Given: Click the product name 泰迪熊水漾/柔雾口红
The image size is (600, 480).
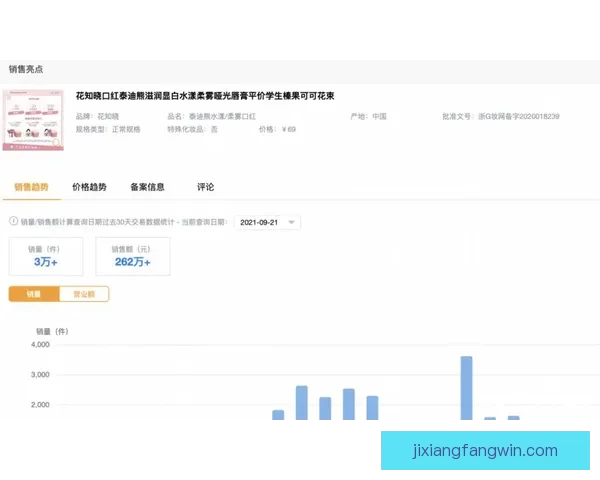Looking at the screenshot, I should pyautogui.click(x=222, y=116).
